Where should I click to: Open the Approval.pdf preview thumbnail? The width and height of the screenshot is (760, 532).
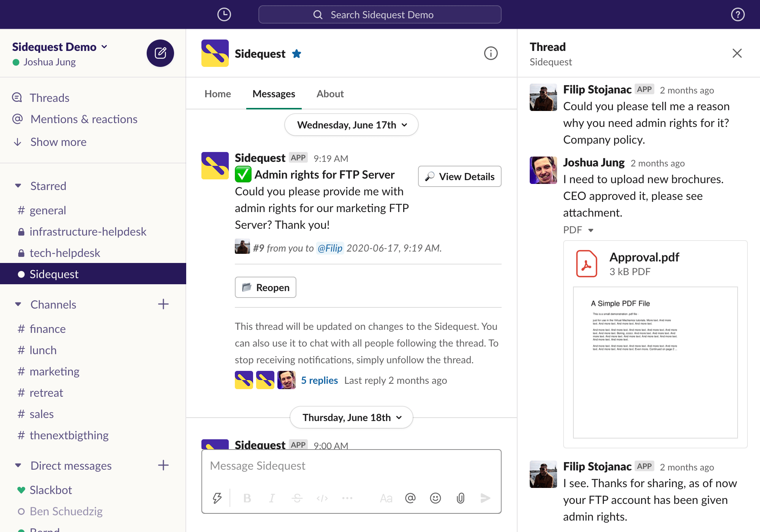tap(655, 363)
